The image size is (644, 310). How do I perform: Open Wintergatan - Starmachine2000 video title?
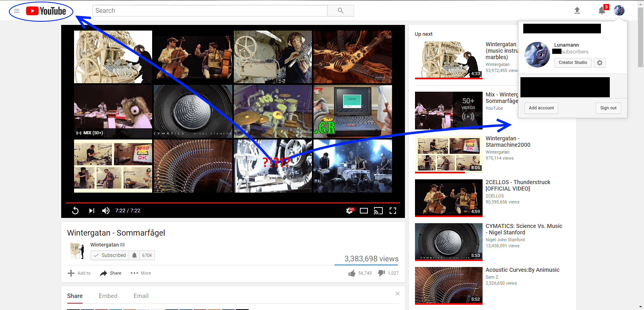508,142
